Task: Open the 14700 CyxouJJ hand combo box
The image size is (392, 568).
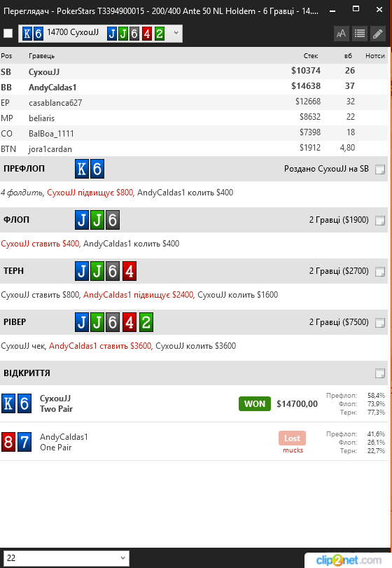Action: [x=100, y=34]
